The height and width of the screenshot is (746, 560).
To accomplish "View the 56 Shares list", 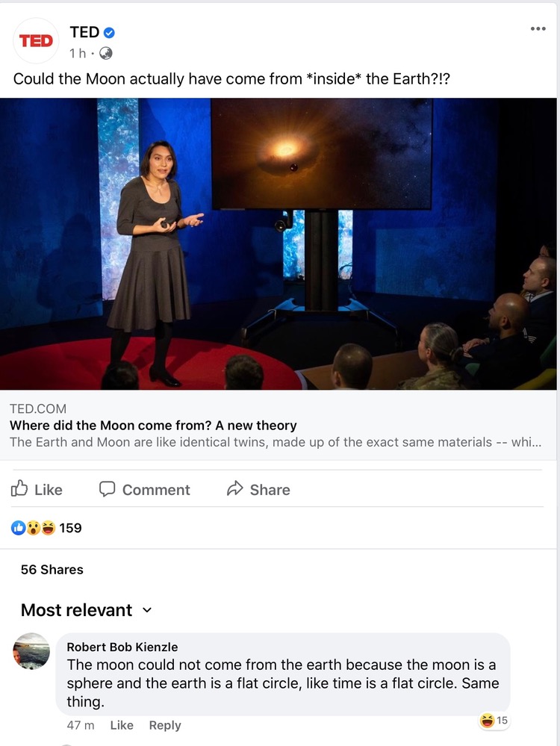I will tap(52, 570).
